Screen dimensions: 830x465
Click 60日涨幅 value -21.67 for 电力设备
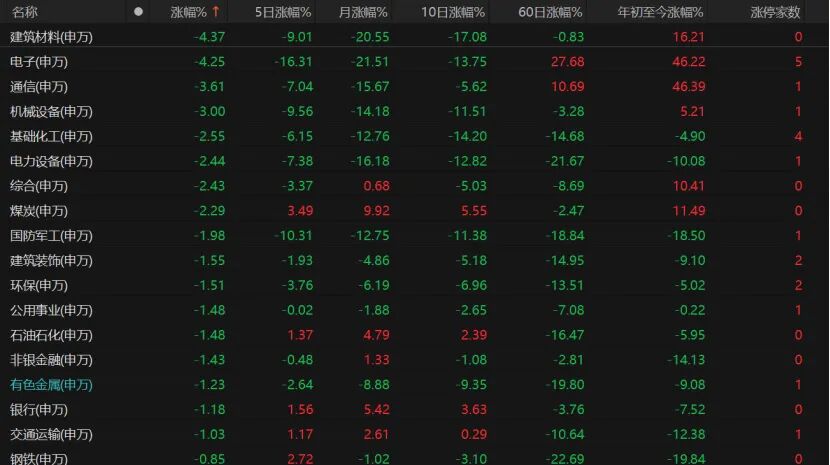tap(565, 161)
